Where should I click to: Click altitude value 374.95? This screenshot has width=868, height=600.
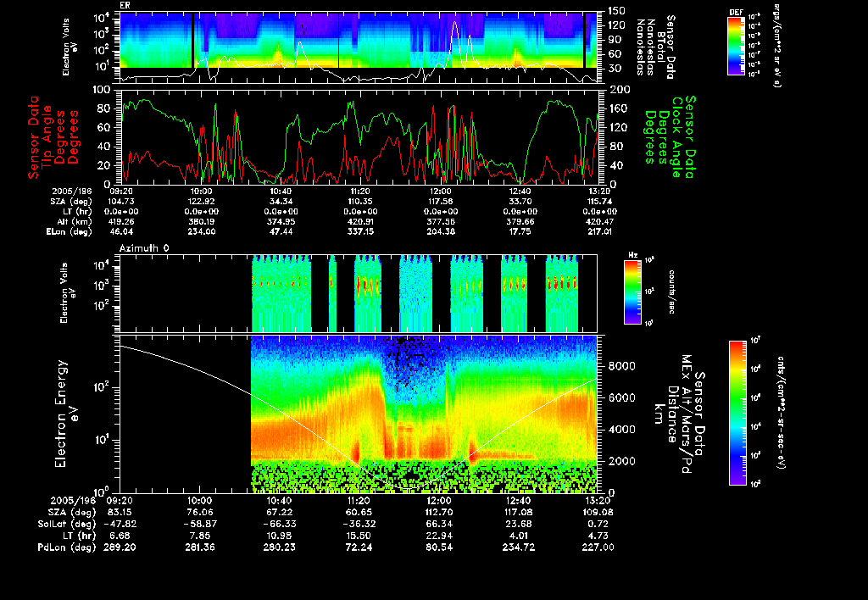tap(281, 221)
